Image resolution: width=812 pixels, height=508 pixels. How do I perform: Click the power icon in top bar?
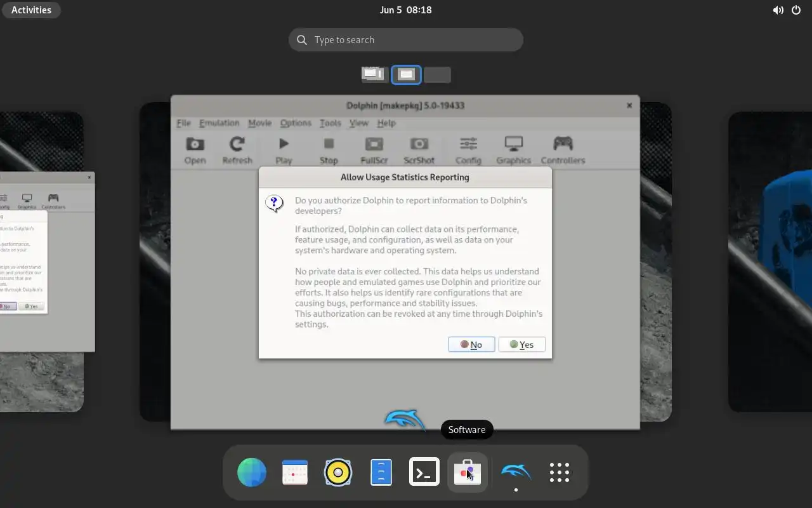point(796,10)
